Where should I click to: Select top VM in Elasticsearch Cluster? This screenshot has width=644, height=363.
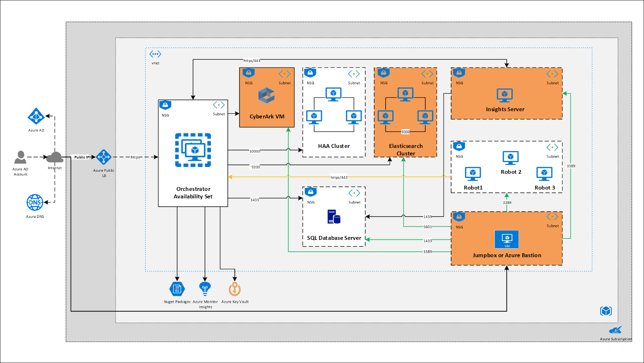[x=405, y=94]
